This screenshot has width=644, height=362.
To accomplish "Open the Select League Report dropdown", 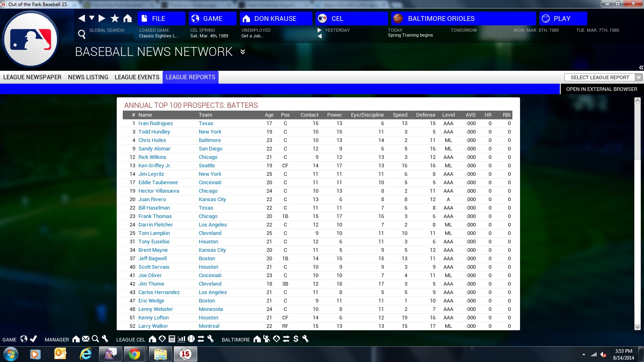I will [603, 77].
